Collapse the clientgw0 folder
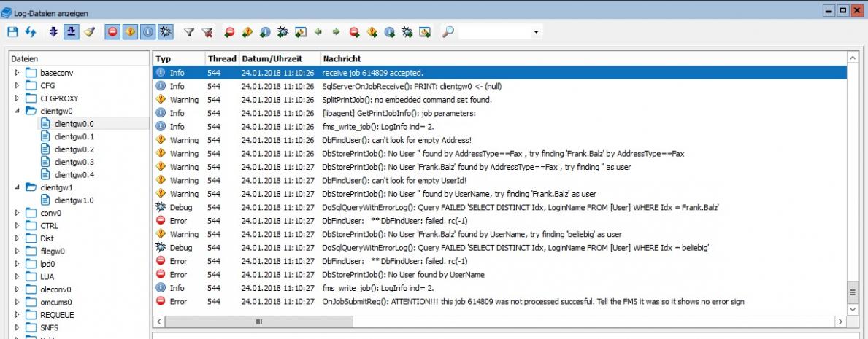868x339 pixels. tap(18, 112)
